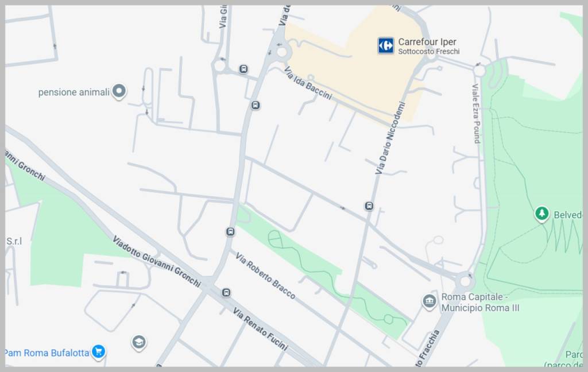Screen dimensions: 588x372
Task: Click the Roma Capitale - Municipio Roma III label
Action: coord(480,302)
